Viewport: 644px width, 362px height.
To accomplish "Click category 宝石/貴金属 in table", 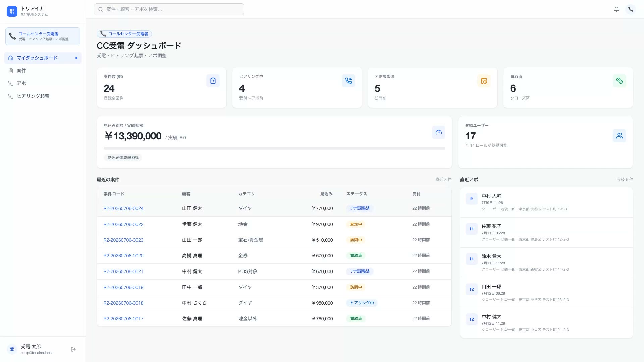I will click(x=251, y=240).
